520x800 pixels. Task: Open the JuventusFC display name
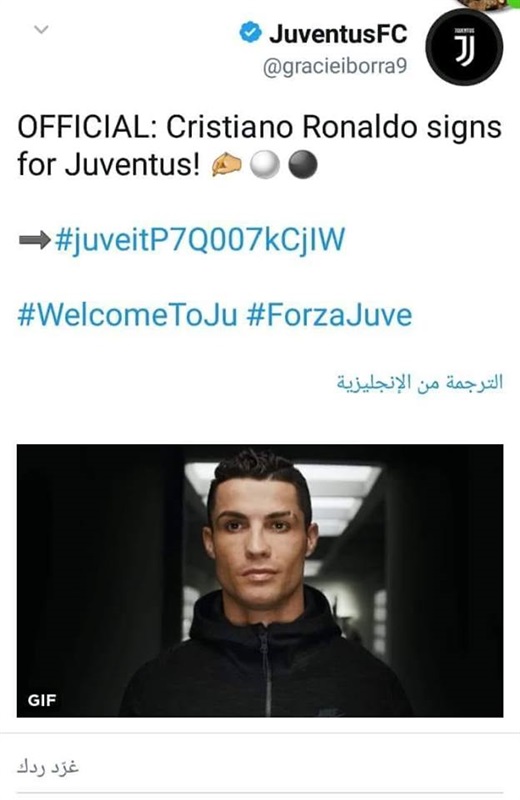(338, 34)
